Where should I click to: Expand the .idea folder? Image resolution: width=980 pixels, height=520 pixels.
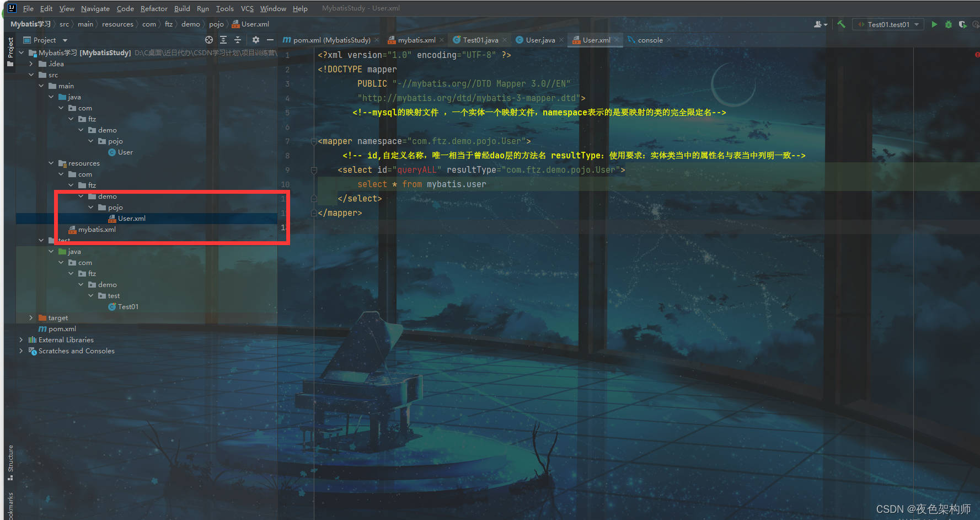click(x=31, y=64)
